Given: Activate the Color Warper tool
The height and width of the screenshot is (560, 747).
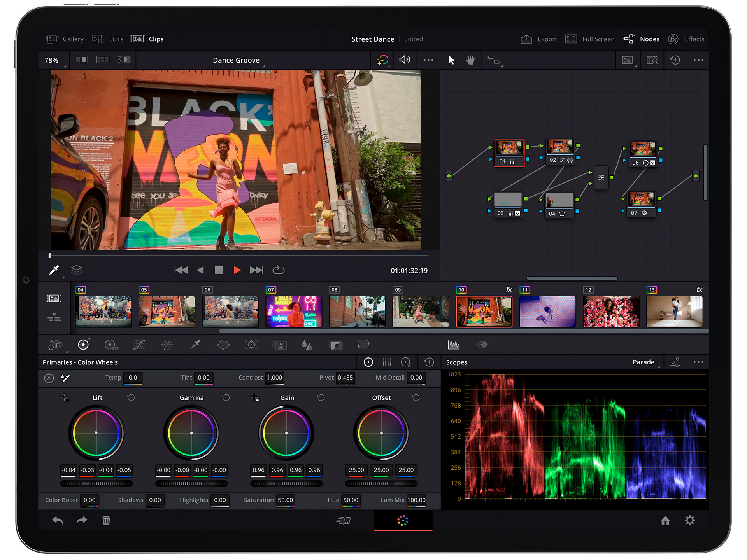Looking at the screenshot, I should point(167,345).
